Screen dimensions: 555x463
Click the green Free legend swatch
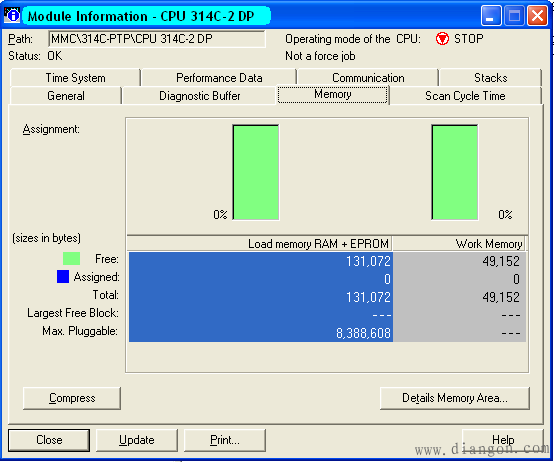[x=71, y=258]
